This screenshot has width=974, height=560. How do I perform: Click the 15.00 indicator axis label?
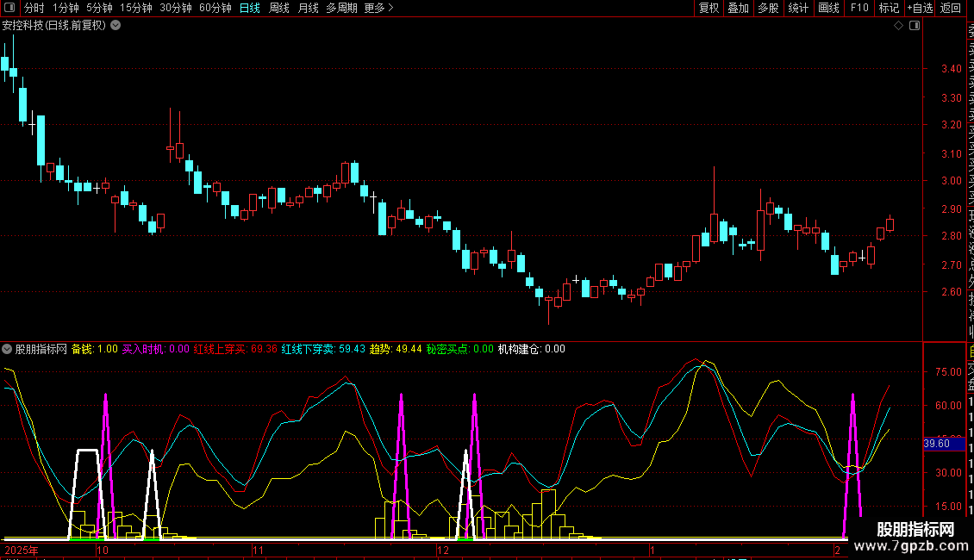(948, 506)
